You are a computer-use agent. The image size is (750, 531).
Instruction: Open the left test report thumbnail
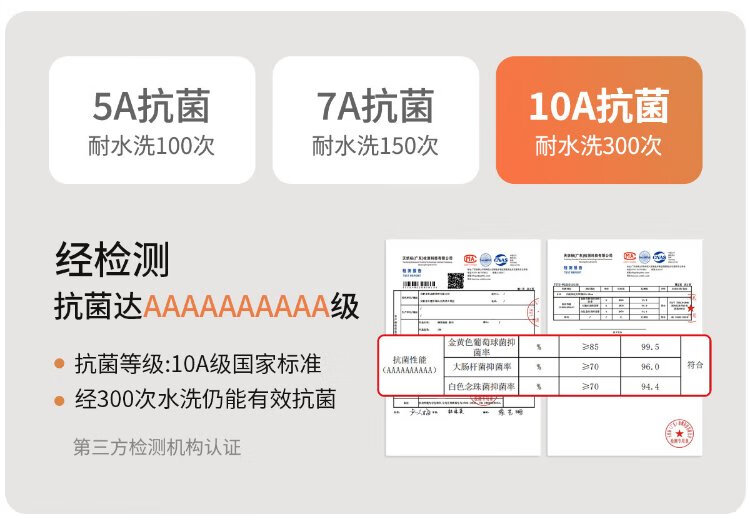point(457,300)
